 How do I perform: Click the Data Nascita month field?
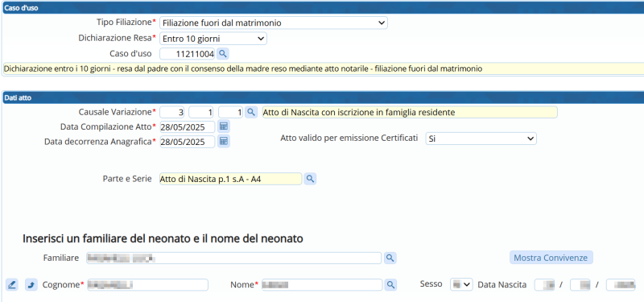[x=580, y=285]
